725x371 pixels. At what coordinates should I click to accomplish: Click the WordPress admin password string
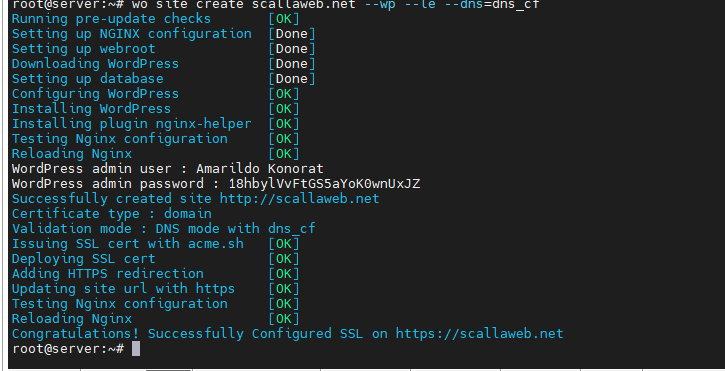325,184
